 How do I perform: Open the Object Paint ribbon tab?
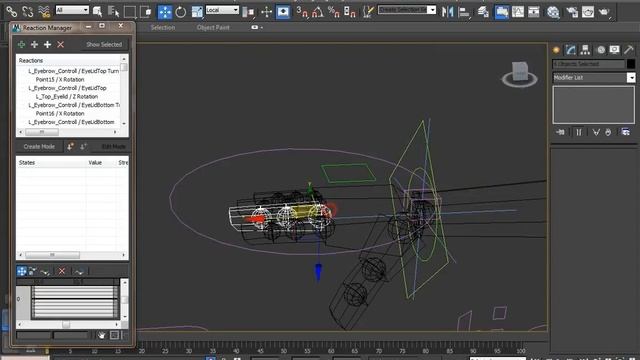(x=213, y=27)
